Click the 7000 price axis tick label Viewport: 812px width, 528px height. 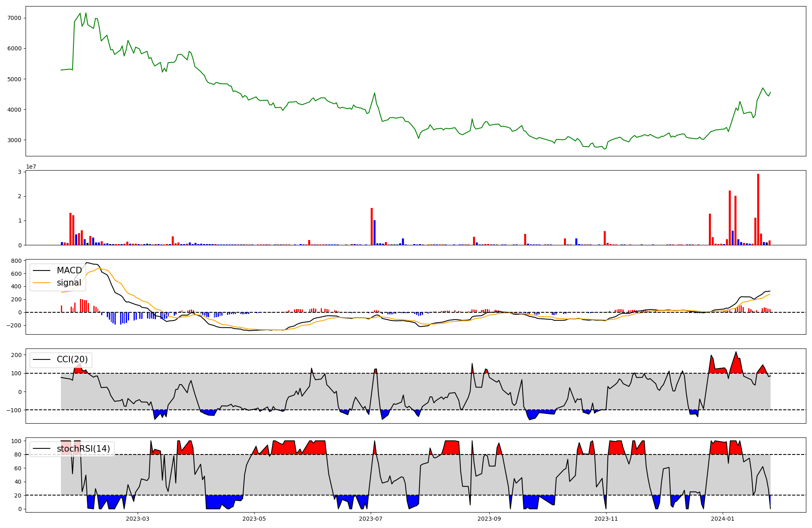pyautogui.click(x=14, y=18)
